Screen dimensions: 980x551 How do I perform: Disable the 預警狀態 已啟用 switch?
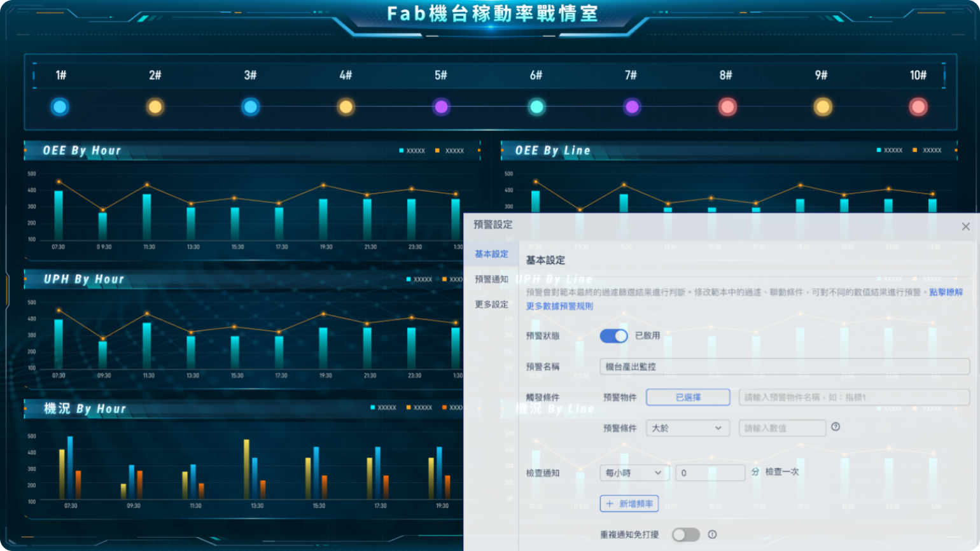pos(613,336)
